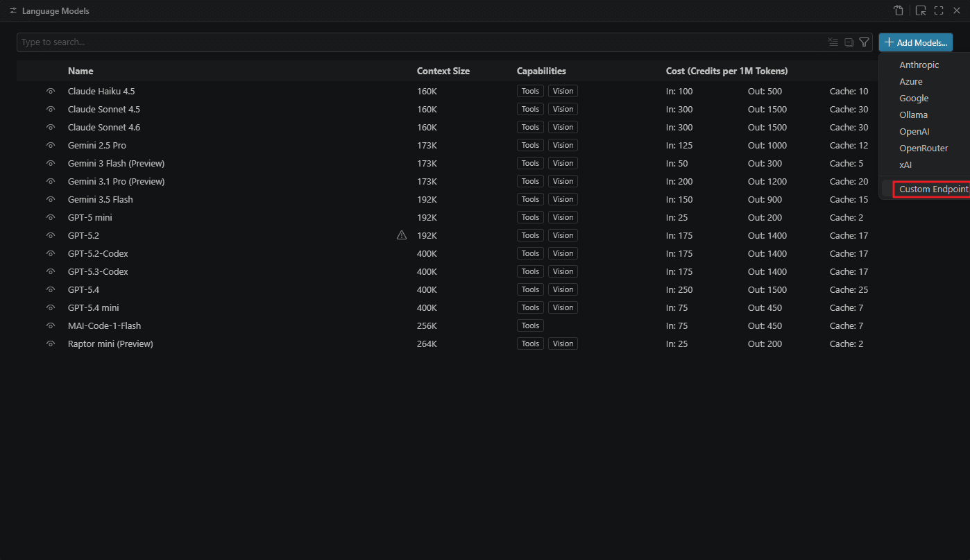Click the move editor to new window icon
The height and width of the screenshot is (560, 970).
pyautogui.click(x=921, y=10)
